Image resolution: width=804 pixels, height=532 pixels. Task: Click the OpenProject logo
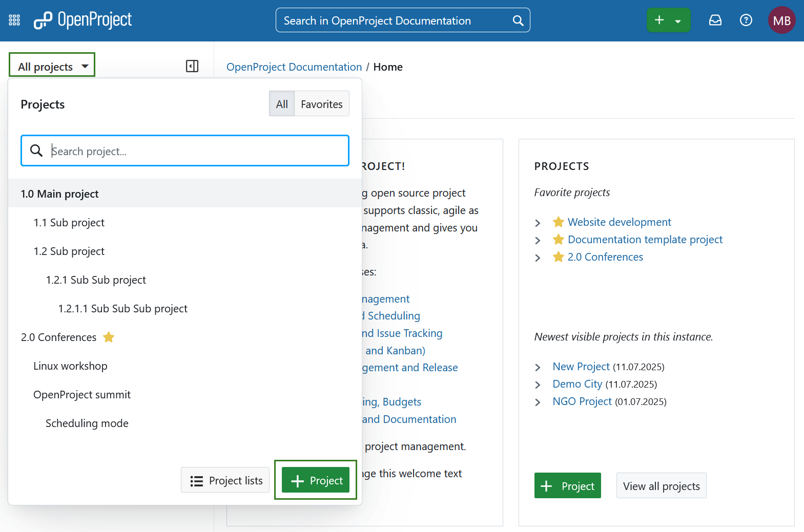[83, 20]
